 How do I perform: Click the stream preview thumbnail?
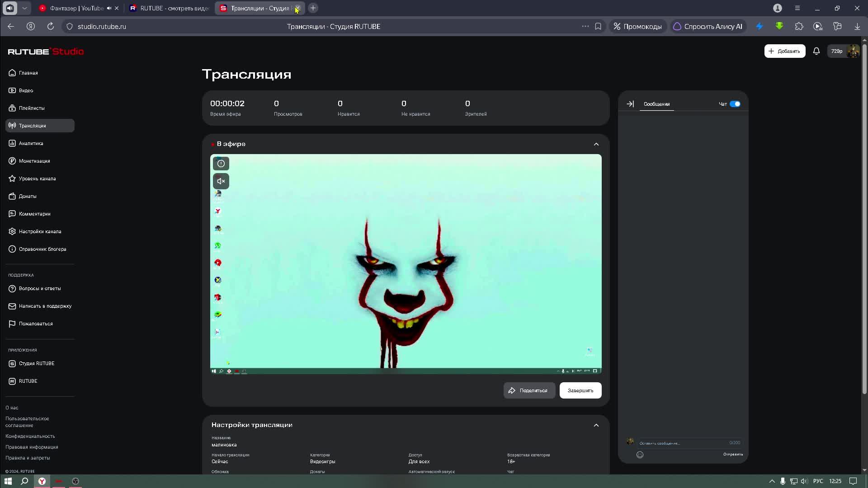tap(406, 264)
